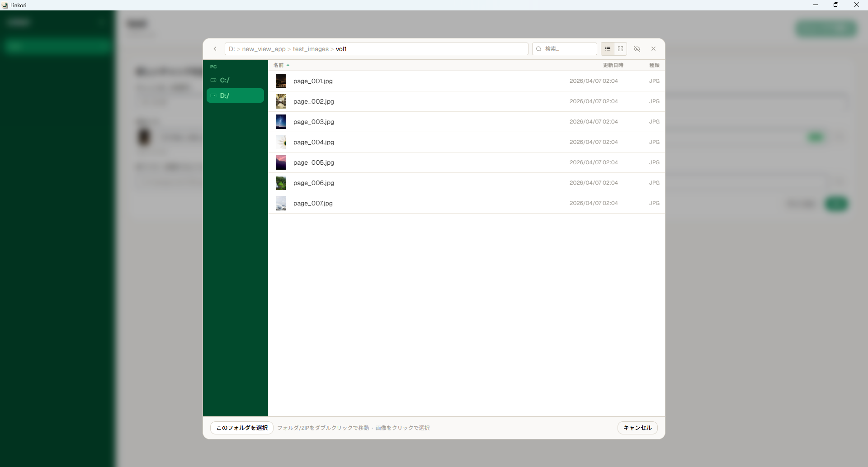868x467 pixels.
Task: Click the page_003.jpg thumbnail
Action: pyautogui.click(x=281, y=121)
